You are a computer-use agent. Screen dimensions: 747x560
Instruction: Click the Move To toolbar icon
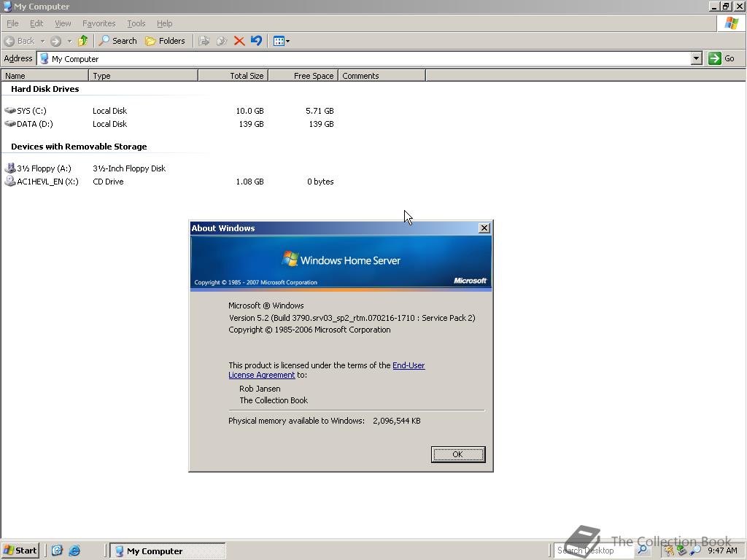(204, 41)
